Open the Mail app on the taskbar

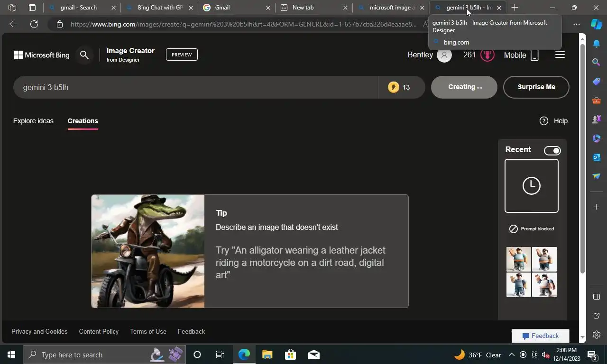[313, 355]
